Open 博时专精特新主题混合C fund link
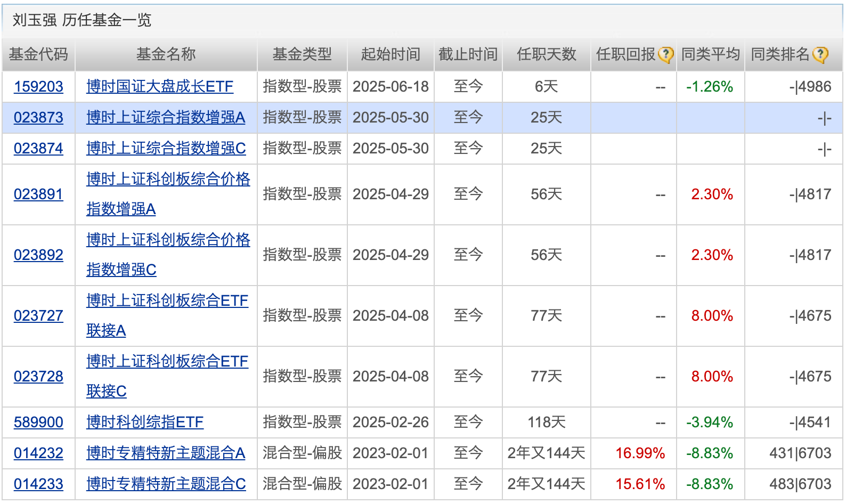Viewport: 846px width, 504px height. pos(166,484)
